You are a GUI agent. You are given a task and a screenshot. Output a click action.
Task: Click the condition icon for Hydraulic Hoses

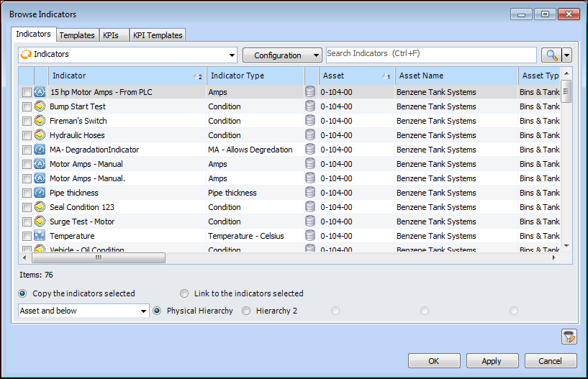point(40,135)
